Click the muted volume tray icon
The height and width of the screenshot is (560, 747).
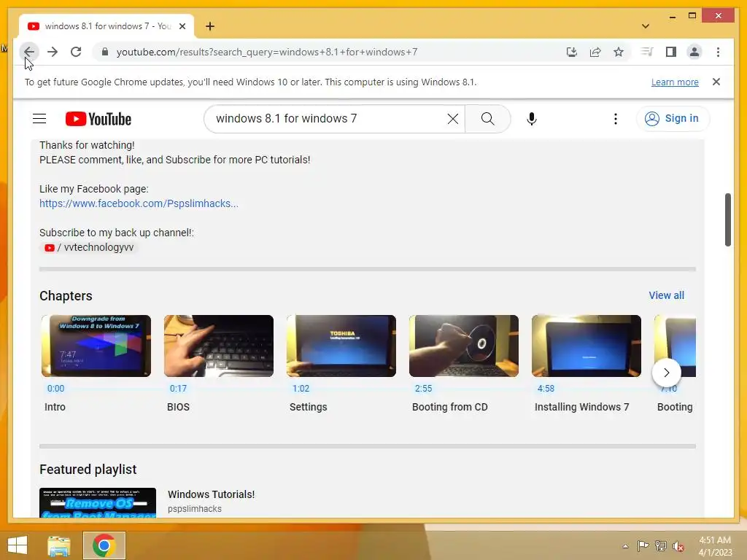(x=678, y=546)
